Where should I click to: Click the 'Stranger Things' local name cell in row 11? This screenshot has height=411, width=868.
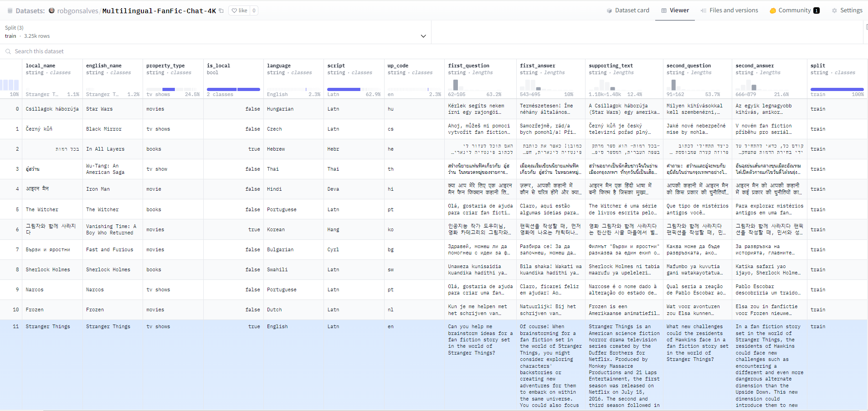[52, 365]
